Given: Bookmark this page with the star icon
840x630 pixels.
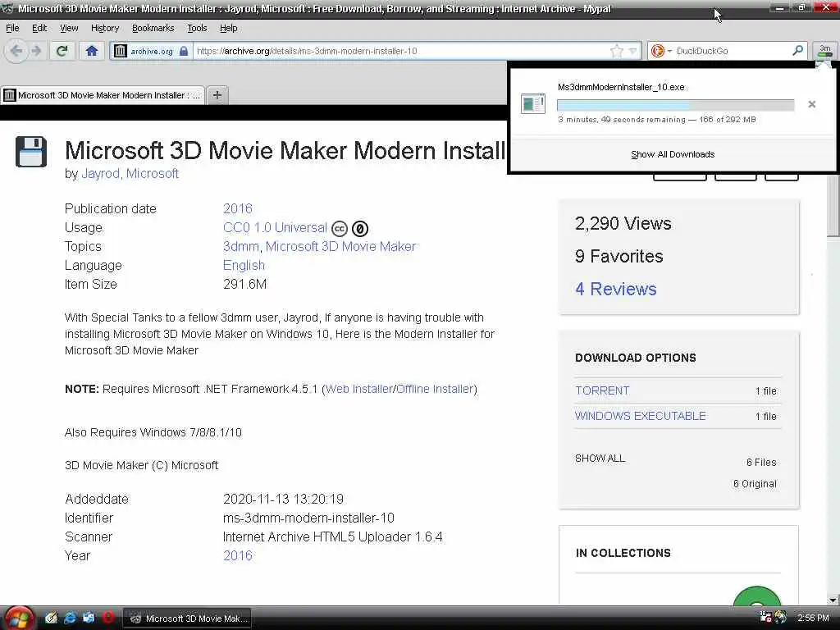Looking at the screenshot, I should tap(617, 51).
